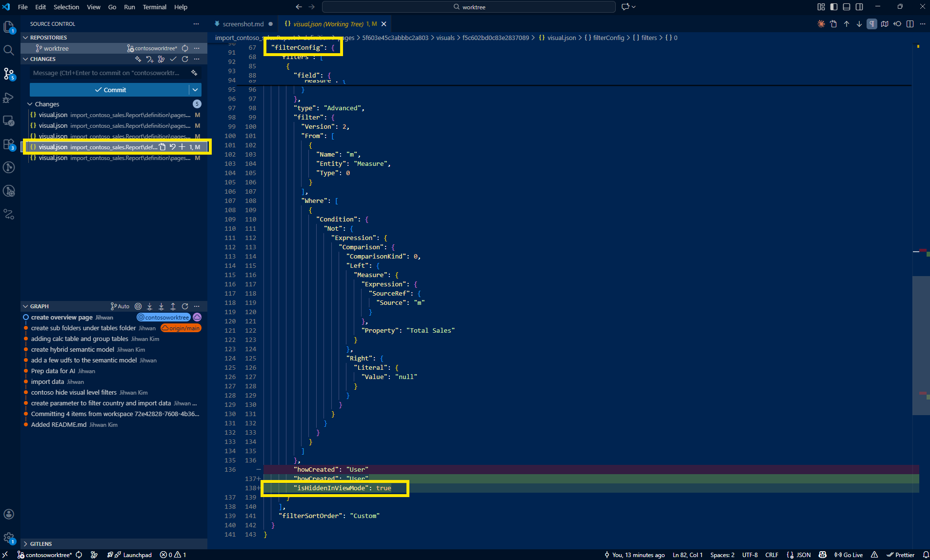Click the Go Live button in the status bar
930x560 pixels.
point(849,555)
